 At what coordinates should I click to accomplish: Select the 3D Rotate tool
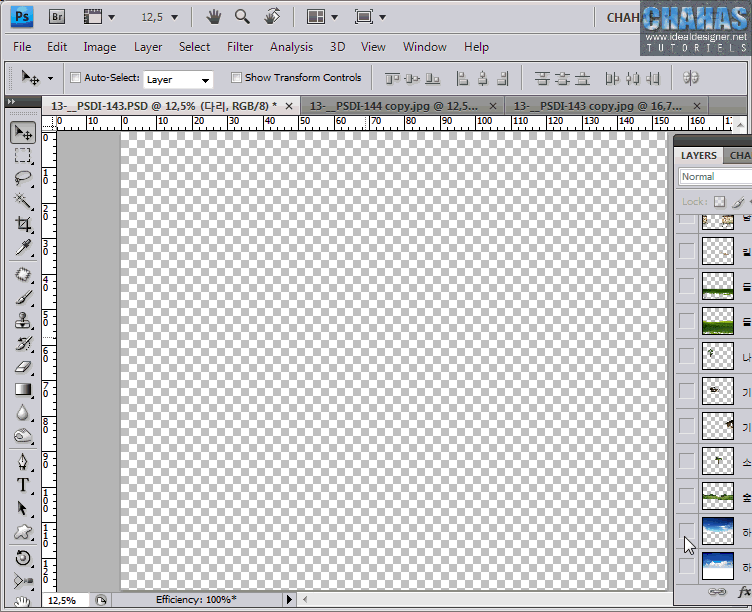tap(23, 558)
